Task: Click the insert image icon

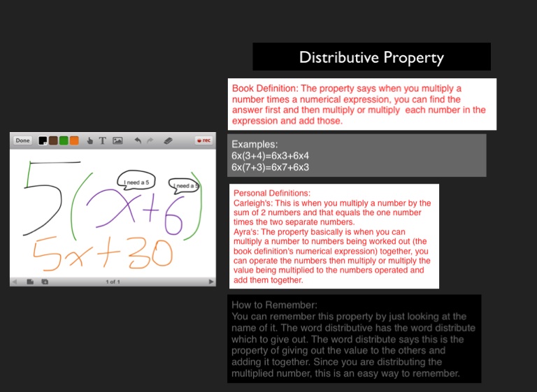Action: click(x=117, y=140)
